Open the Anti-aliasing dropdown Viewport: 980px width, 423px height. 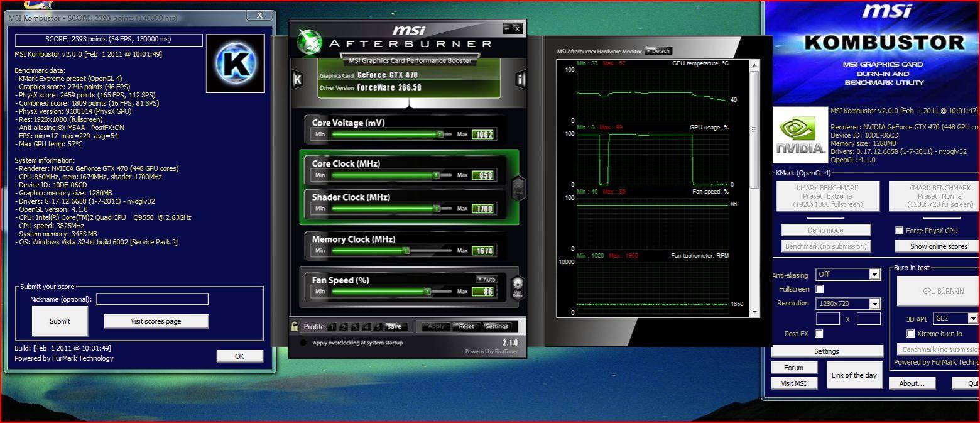847,274
